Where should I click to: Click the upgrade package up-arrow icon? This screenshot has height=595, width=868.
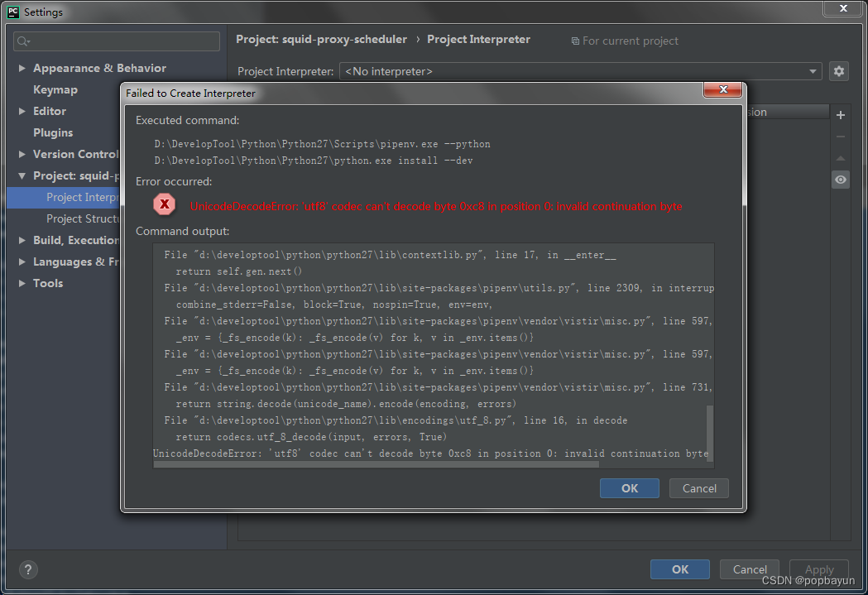click(841, 158)
